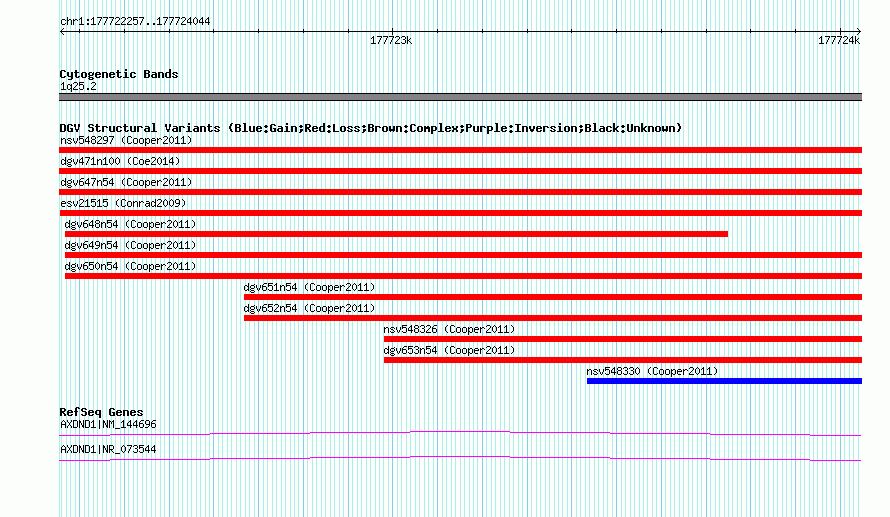Click the 1q25.2 band label
This screenshot has width=890, height=517.
click(78, 86)
